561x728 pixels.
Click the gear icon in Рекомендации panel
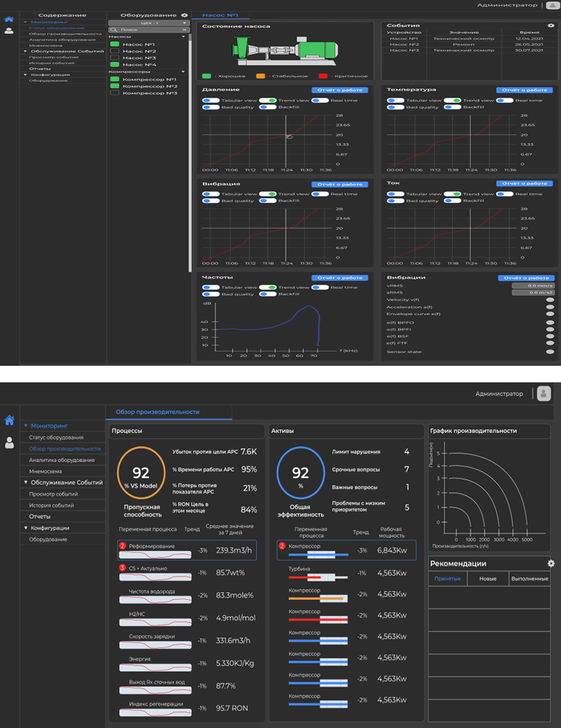(x=551, y=564)
